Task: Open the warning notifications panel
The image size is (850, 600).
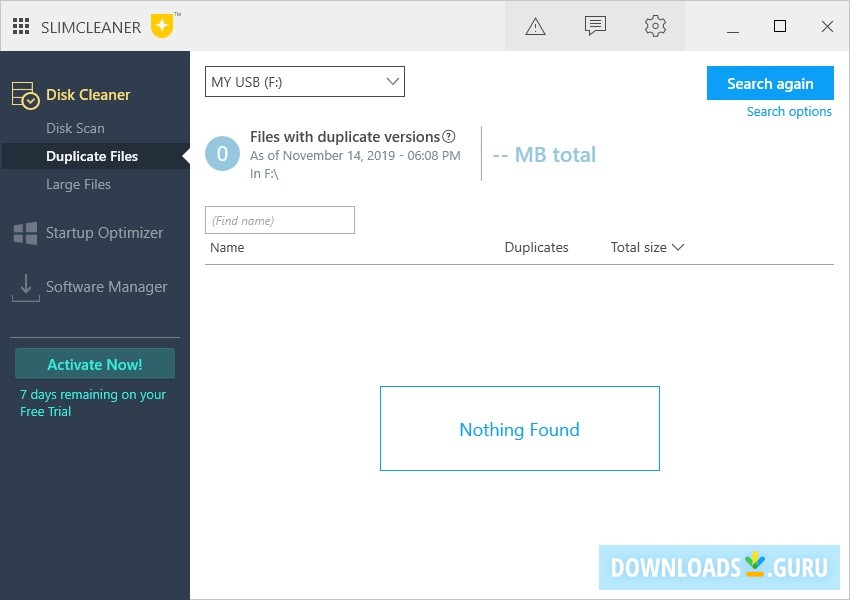Action: (x=535, y=26)
